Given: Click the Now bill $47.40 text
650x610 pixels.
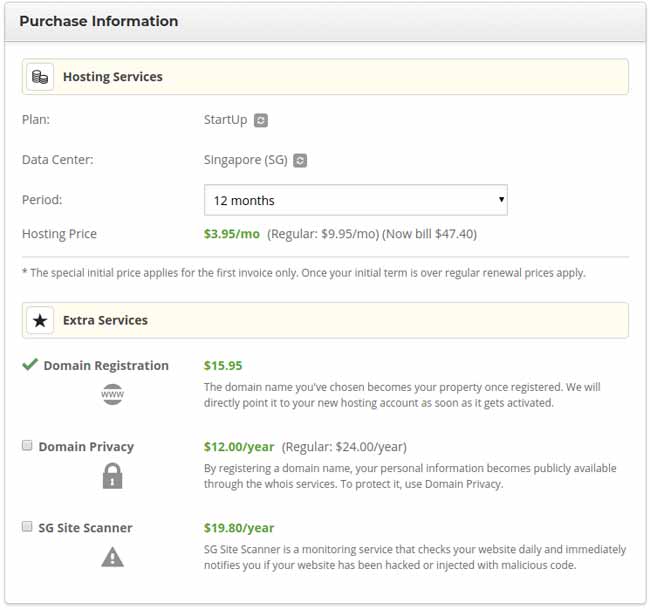Looking at the screenshot, I should pos(429,234).
